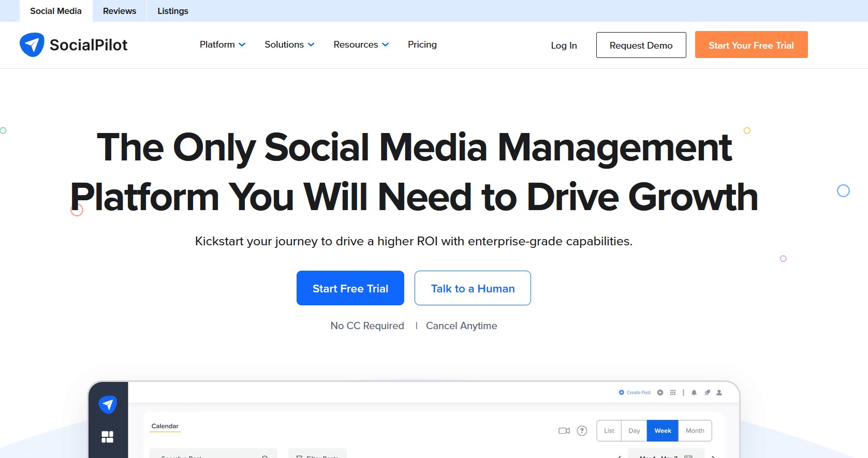This screenshot has width=868, height=458.
Task: Select the Calendar tab in the preview
Action: (165, 426)
